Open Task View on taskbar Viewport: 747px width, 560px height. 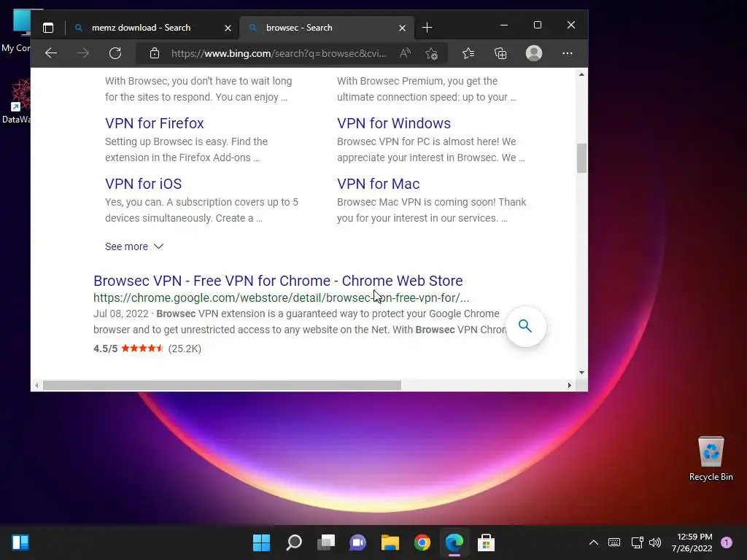[326, 542]
